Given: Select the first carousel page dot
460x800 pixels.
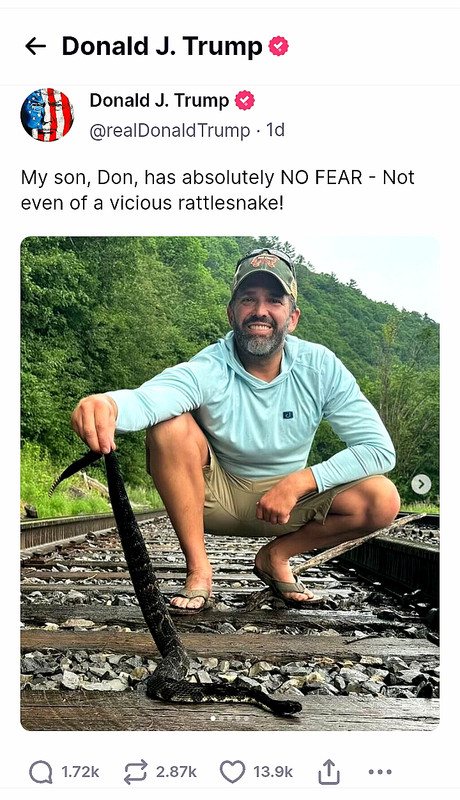Looking at the screenshot, I should coord(213,718).
